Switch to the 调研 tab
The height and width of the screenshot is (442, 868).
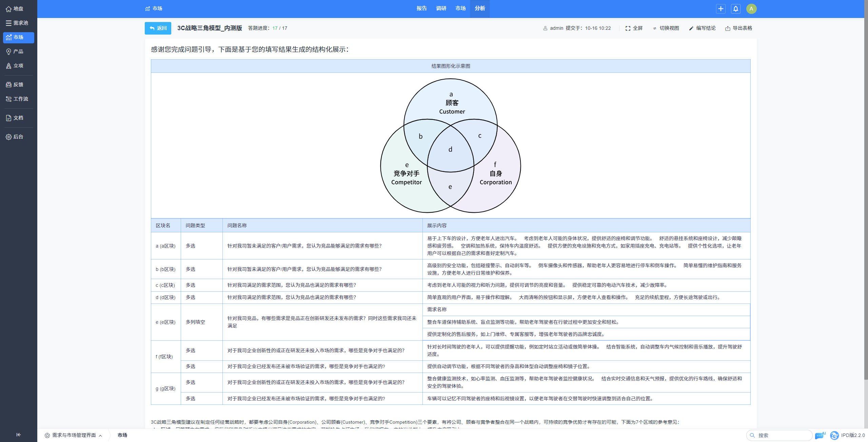[x=441, y=8]
